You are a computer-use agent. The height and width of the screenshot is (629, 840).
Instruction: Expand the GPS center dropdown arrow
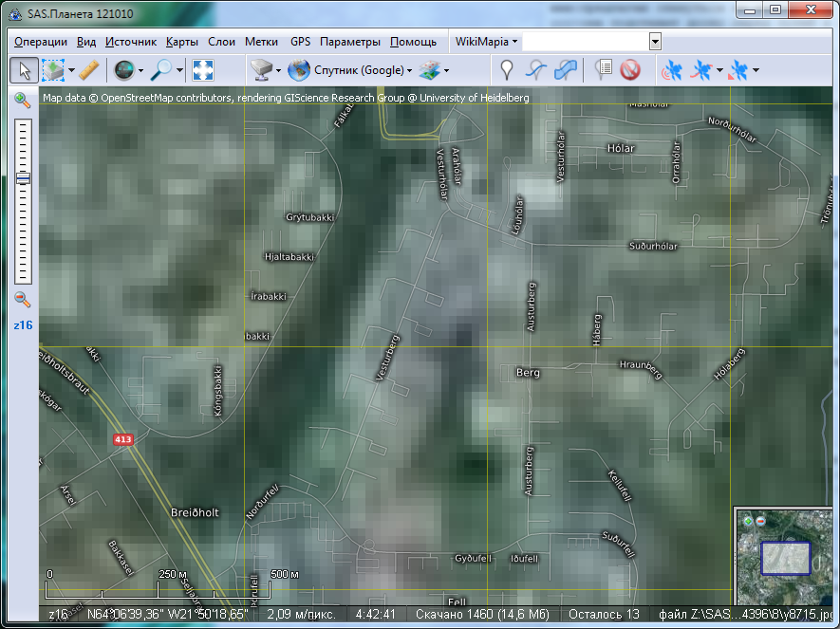[756, 70]
